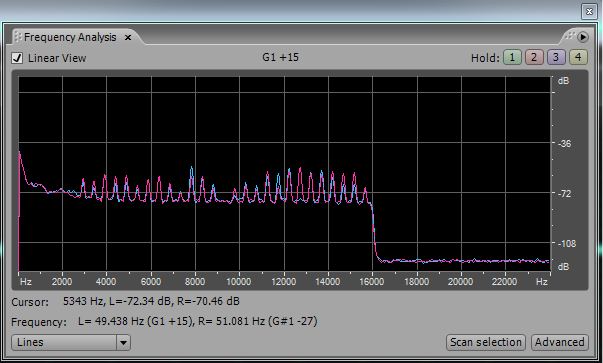
Task: Open the Lines display style dropdown
Action: coord(71,342)
